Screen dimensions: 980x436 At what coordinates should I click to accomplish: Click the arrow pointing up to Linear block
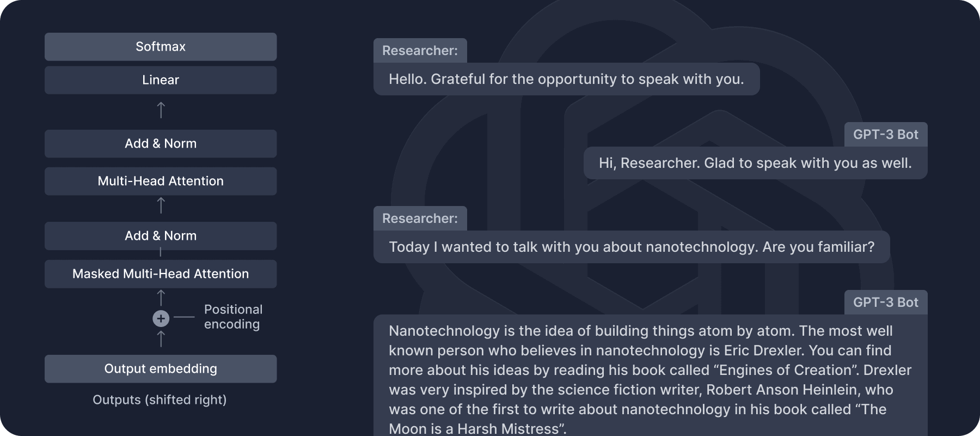pyautogui.click(x=161, y=110)
